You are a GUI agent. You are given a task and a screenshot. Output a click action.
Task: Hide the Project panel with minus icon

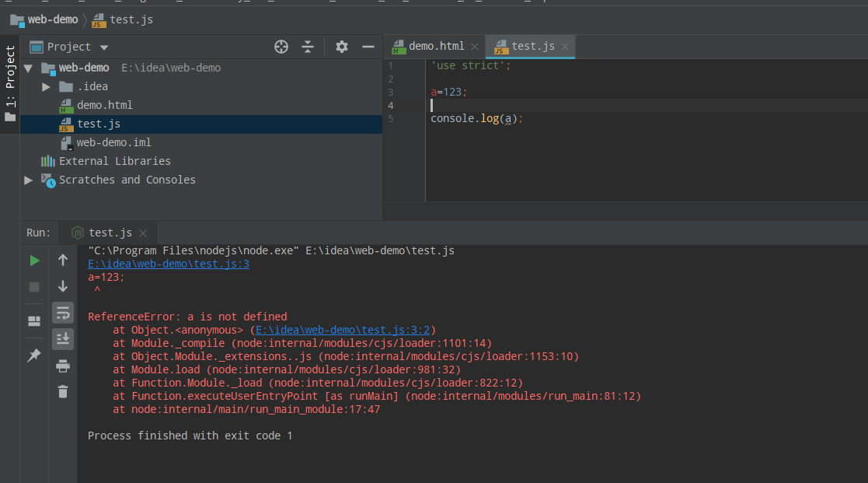point(368,47)
